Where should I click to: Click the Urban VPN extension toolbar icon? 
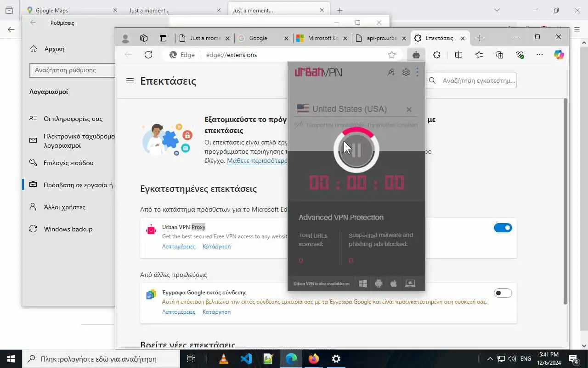416,55
